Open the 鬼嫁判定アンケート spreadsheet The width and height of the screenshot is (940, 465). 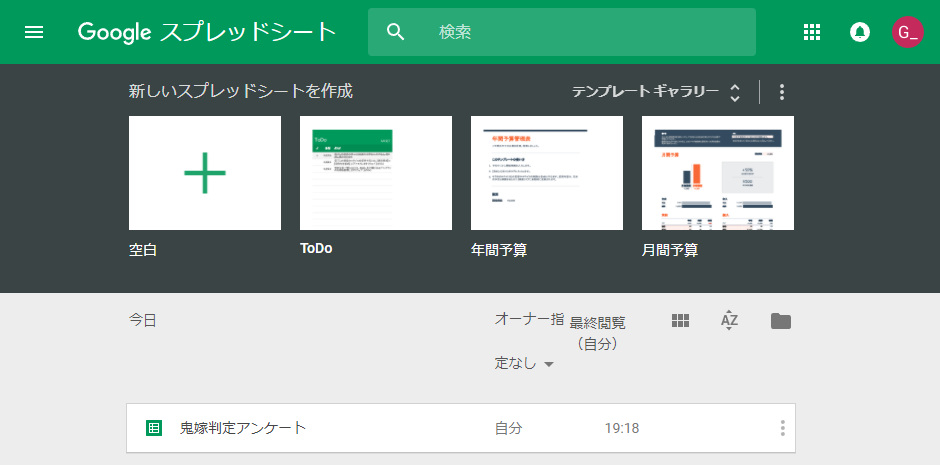243,428
